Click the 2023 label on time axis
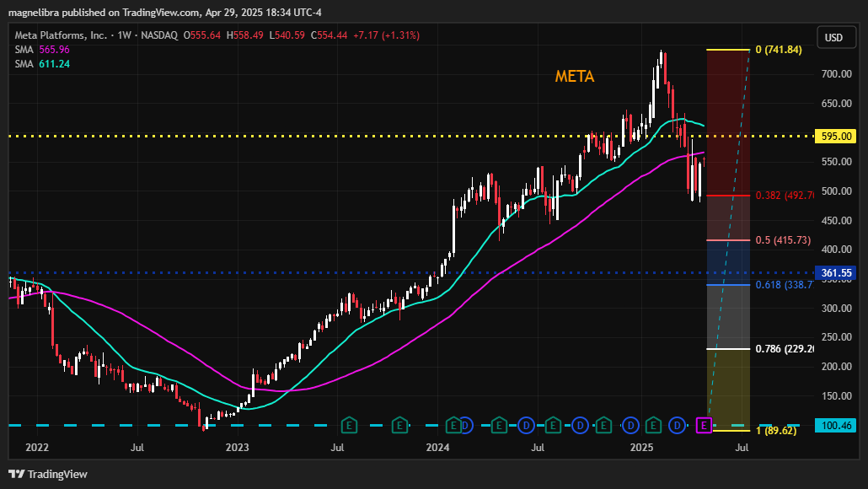 pos(238,448)
